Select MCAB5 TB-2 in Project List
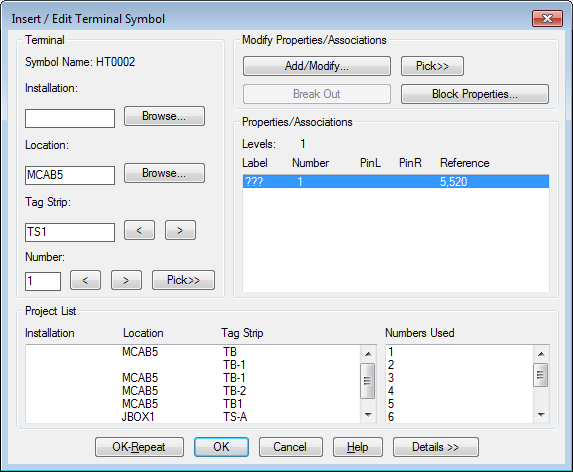 (x=192, y=391)
